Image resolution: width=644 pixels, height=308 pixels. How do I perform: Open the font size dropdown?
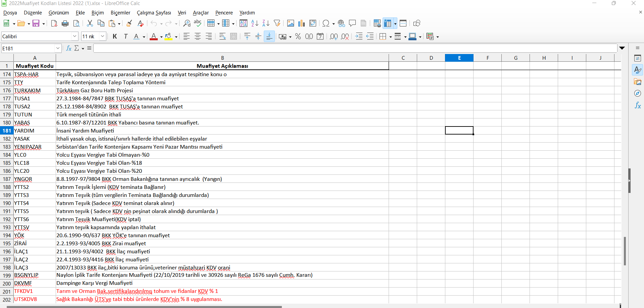103,36
